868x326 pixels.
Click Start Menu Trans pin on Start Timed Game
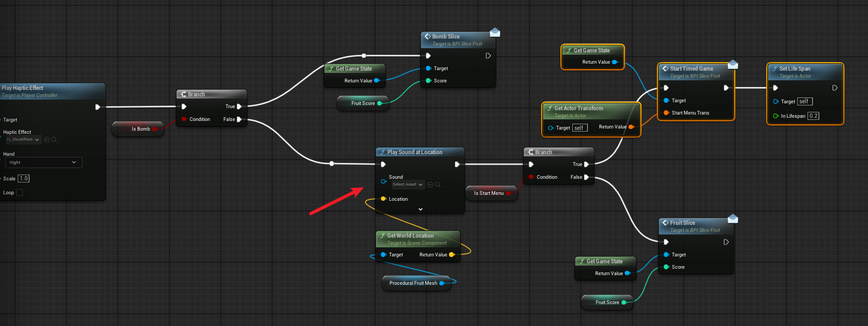click(x=667, y=113)
